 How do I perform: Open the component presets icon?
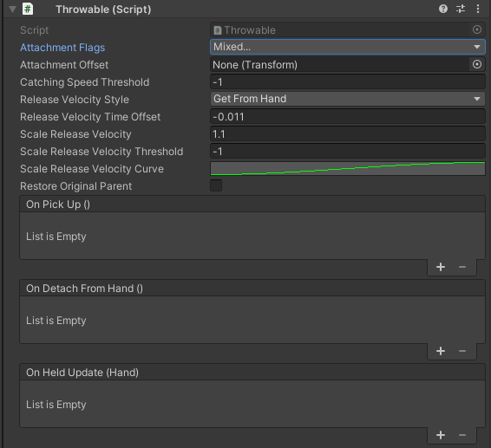[461, 9]
